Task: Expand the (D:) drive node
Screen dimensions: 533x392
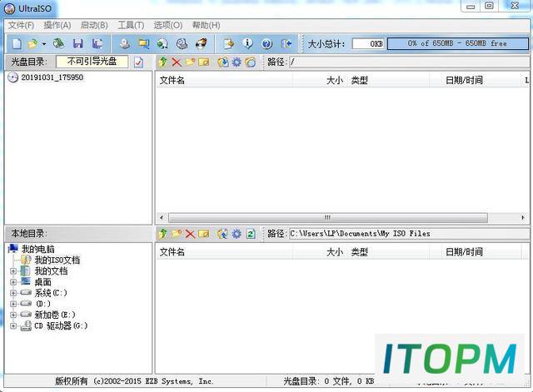Action: [13, 304]
